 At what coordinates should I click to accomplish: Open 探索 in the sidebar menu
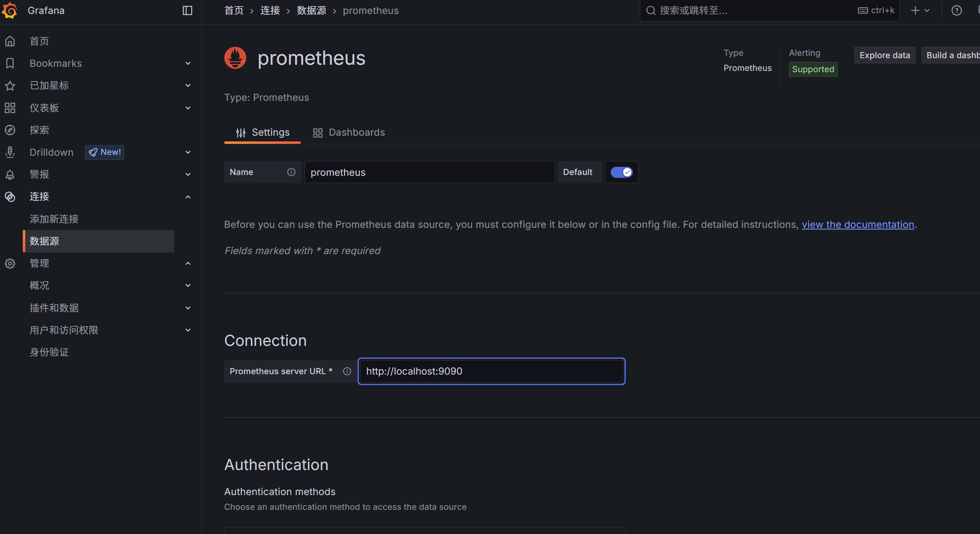(39, 130)
